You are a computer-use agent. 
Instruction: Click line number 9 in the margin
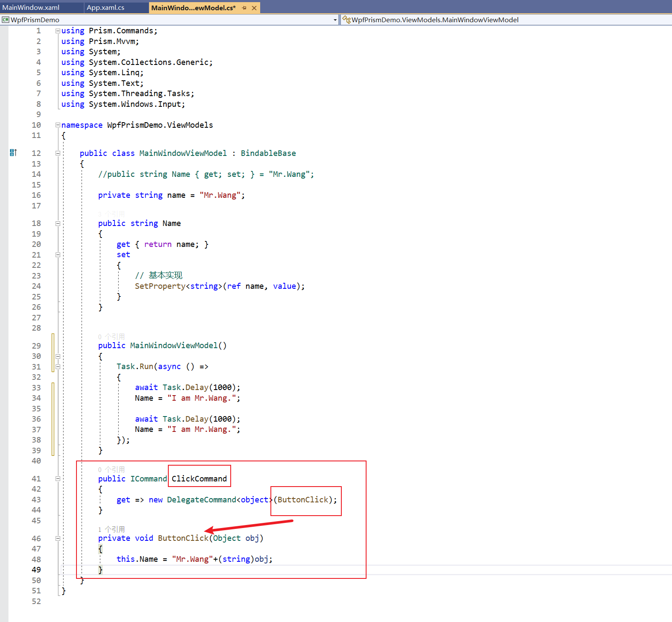tap(38, 114)
